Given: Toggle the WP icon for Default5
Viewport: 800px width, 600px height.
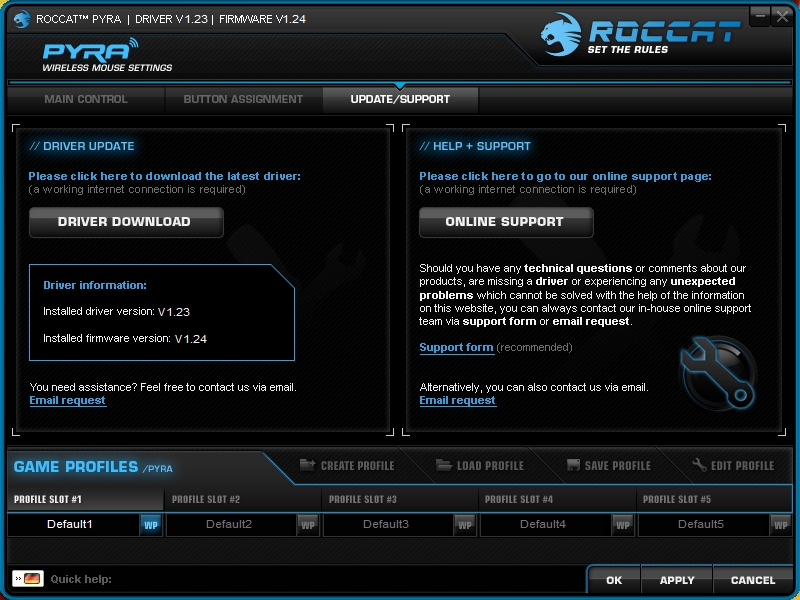Looking at the screenshot, I should pos(780,525).
